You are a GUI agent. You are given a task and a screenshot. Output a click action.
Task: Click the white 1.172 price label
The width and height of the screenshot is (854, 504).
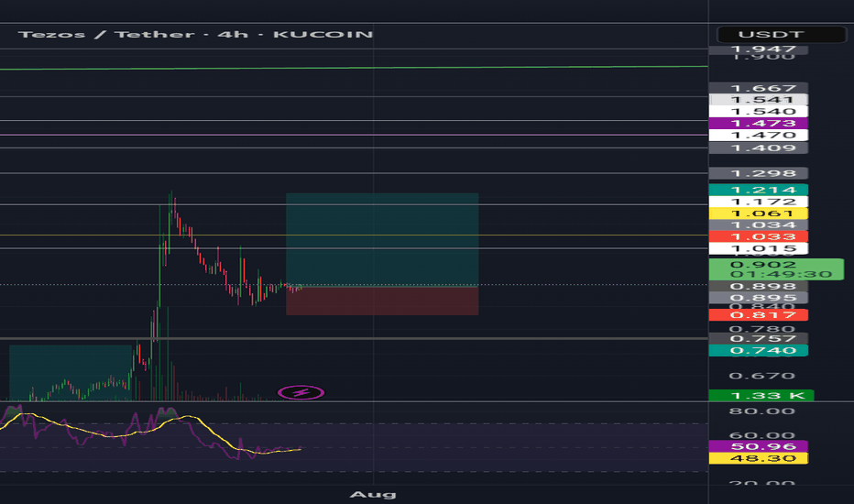[758, 202]
